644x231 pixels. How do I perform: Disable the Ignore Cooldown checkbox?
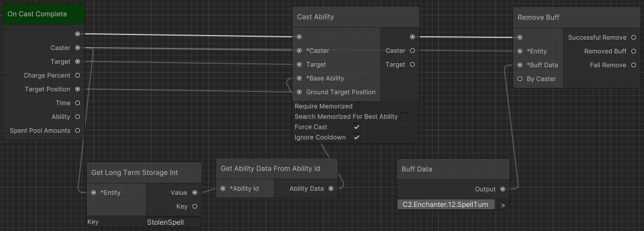click(357, 137)
